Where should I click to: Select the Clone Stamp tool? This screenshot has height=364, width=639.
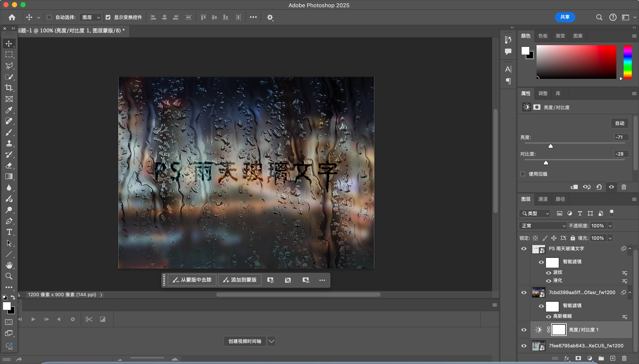point(9,143)
